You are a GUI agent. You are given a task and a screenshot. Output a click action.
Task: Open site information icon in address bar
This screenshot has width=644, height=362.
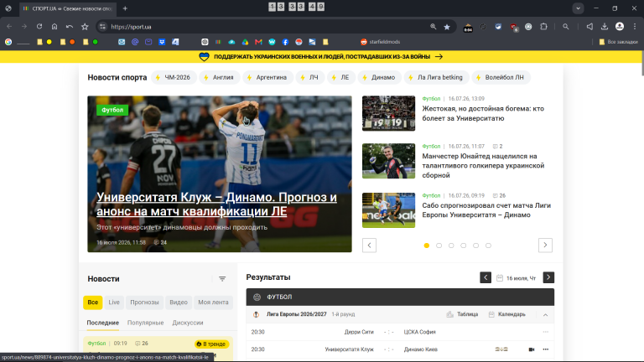(102, 27)
